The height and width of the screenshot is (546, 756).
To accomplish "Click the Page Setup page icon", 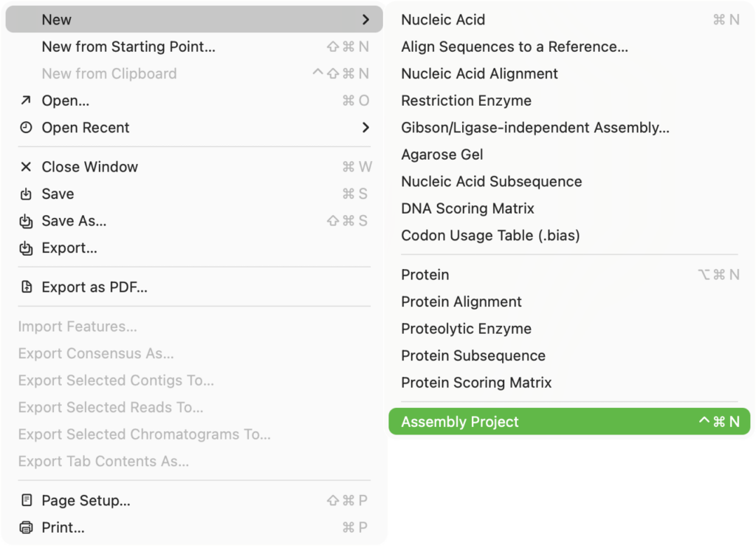I will click(27, 500).
